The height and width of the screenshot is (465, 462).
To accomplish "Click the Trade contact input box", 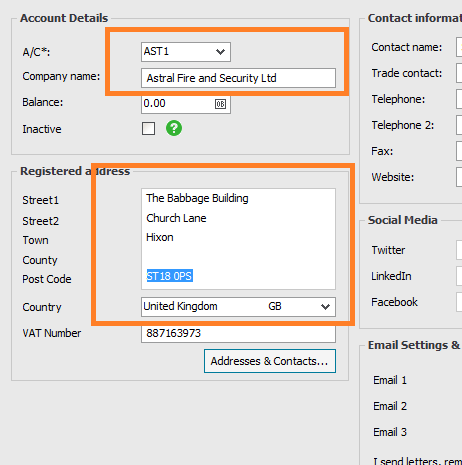I will pos(459,73).
